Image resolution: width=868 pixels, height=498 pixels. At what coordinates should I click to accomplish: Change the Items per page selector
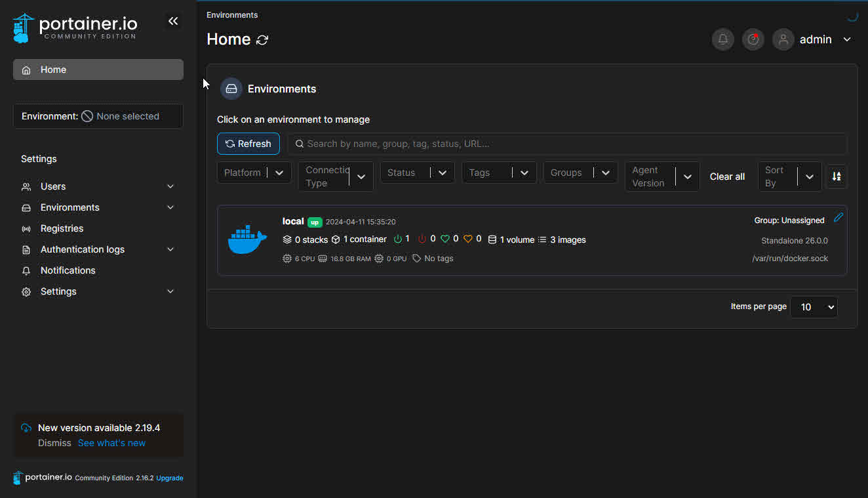(x=814, y=307)
